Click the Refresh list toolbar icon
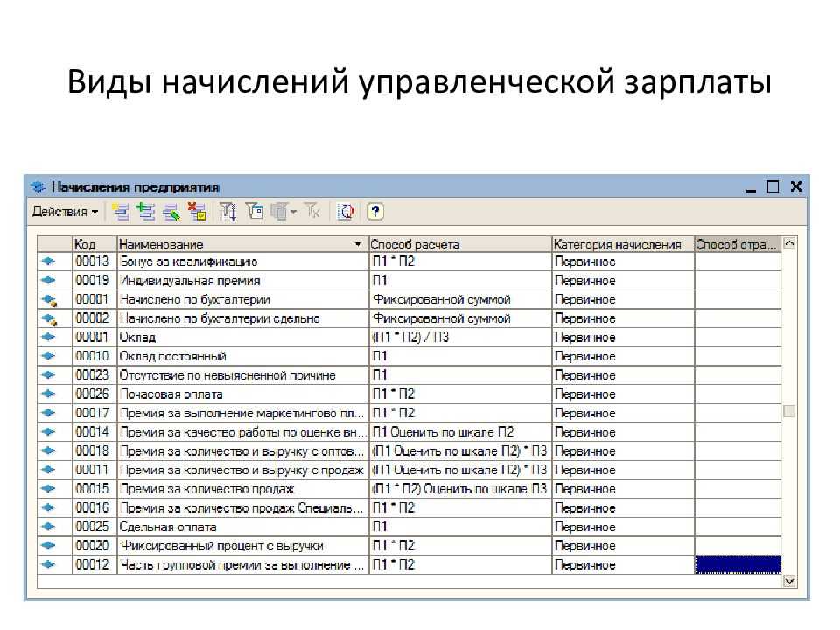Viewport: 840px width, 630px height. [346, 212]
